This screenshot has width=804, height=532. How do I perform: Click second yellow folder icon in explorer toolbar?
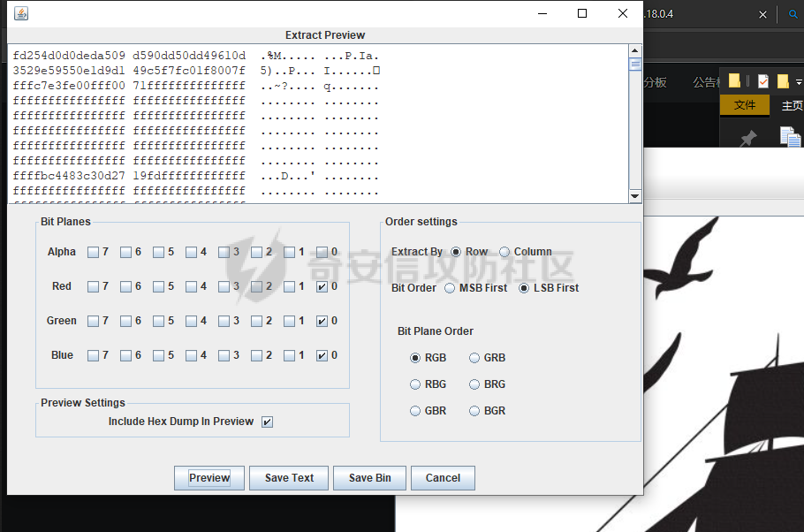click(783, 81)
